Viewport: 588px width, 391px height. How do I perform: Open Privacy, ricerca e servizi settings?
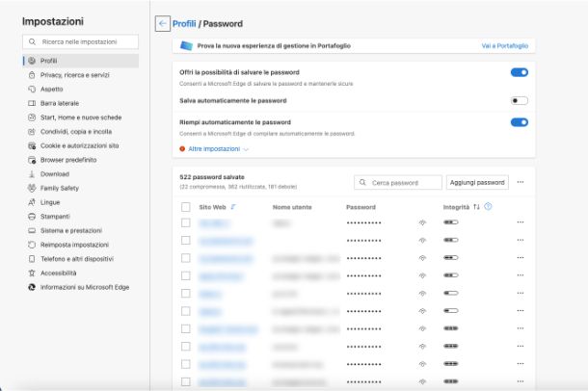[x=74, y=75]
